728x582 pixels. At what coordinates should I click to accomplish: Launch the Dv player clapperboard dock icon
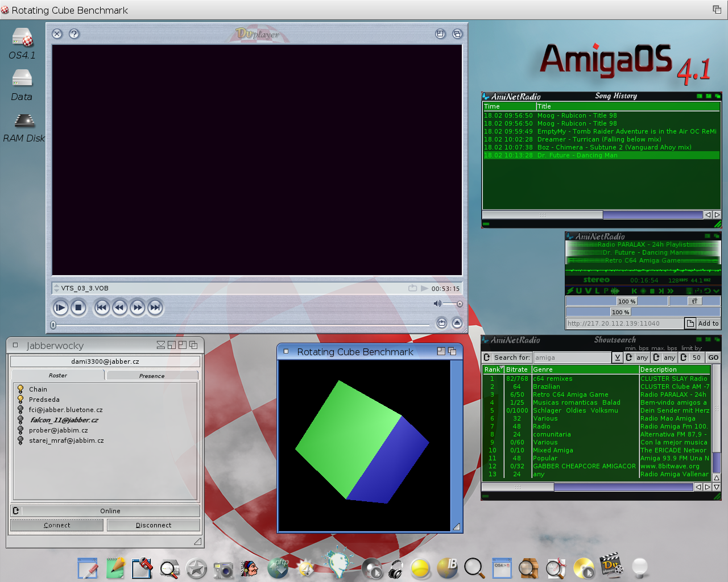(611, 565)
